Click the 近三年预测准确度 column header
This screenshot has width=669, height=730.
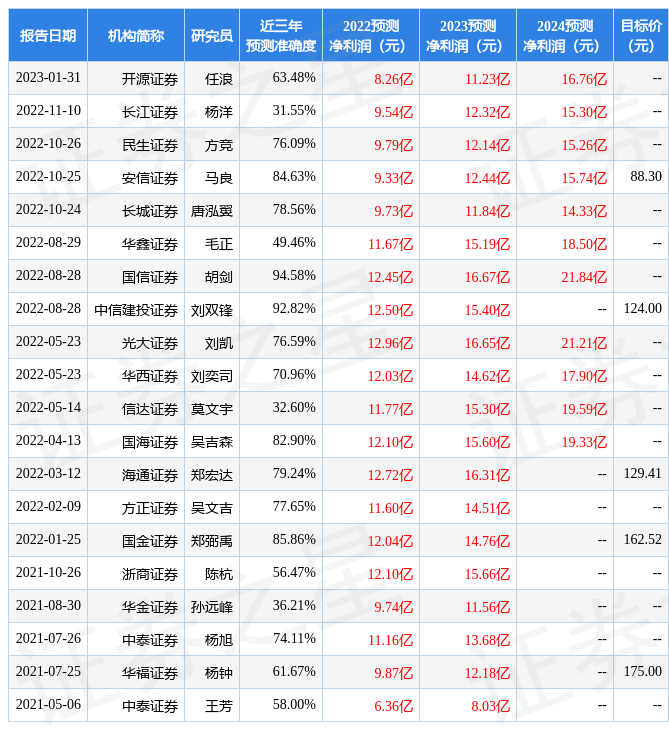tap(281, 35)
